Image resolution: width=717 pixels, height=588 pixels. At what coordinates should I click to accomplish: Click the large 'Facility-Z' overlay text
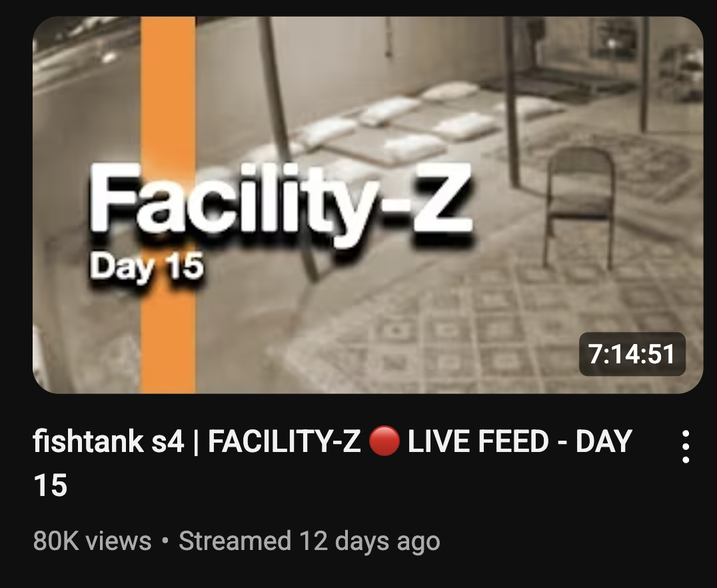click(x=281, y=199)
